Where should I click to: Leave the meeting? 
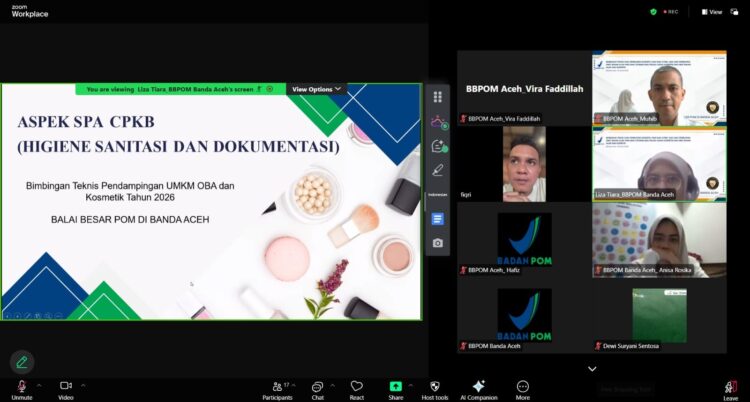[731, 388]
